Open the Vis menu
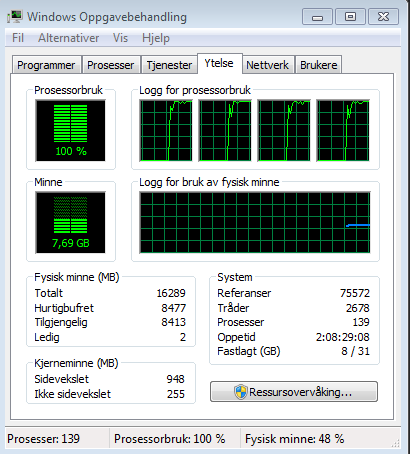 [x=120, y=38]
